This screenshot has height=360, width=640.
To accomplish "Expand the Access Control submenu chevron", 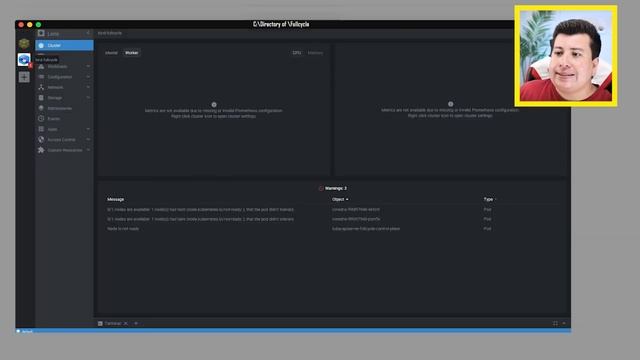I will point(88,140).
